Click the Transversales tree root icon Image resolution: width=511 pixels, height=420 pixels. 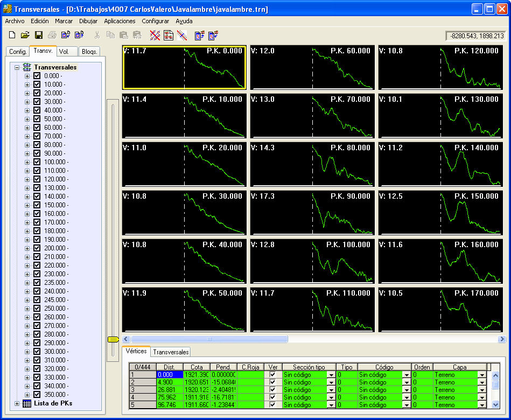click(x=27, y=67)
